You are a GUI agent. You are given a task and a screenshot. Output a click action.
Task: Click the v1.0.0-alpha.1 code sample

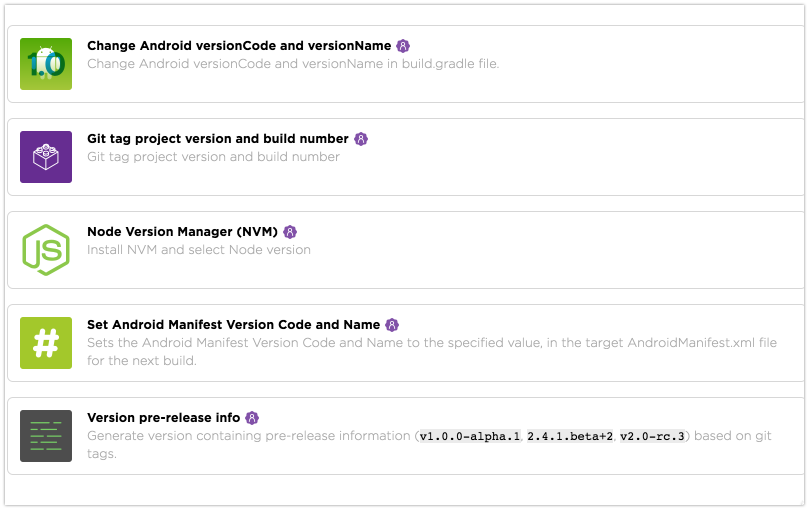(469, 437)
